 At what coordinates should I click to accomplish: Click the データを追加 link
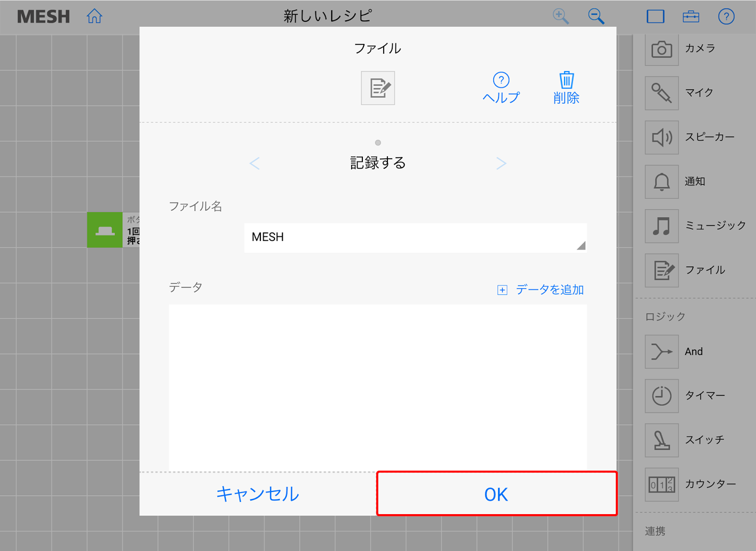point(550,290)
